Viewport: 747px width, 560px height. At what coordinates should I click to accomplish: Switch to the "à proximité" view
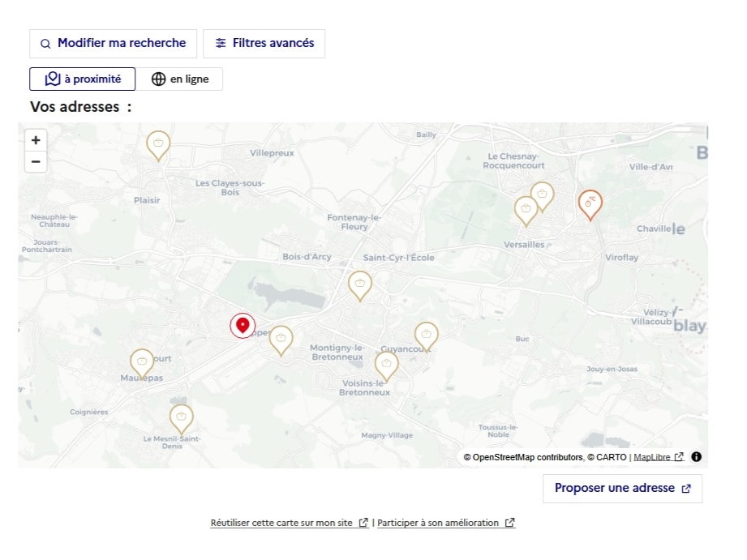[83, 79]
